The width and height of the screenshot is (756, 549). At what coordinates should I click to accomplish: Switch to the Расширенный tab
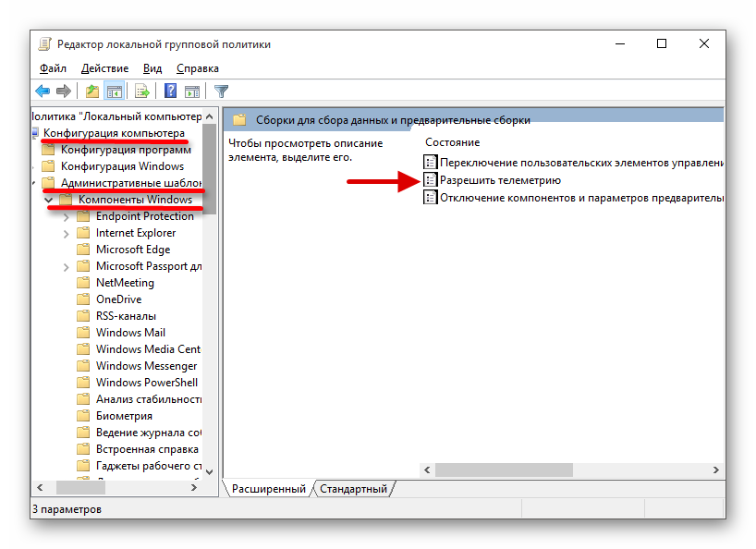pyautogui.click(x=268, y=489)
